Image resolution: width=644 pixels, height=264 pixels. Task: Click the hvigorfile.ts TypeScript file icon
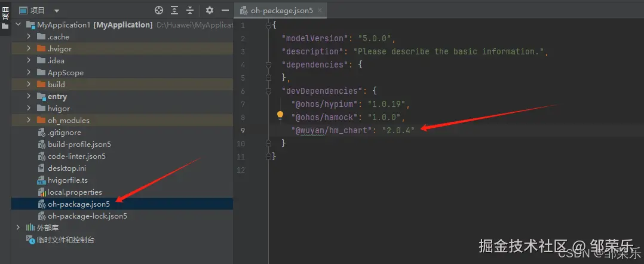(41, 180)
